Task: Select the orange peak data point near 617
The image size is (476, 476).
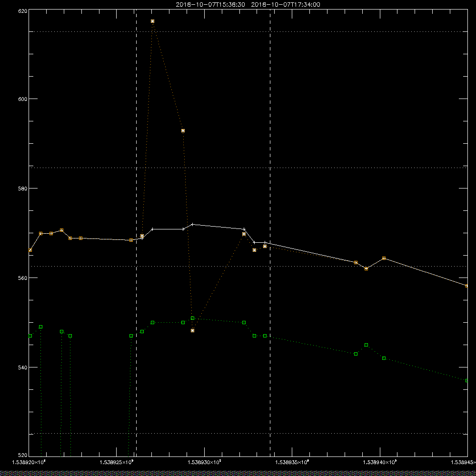Action: coord(152,21)
